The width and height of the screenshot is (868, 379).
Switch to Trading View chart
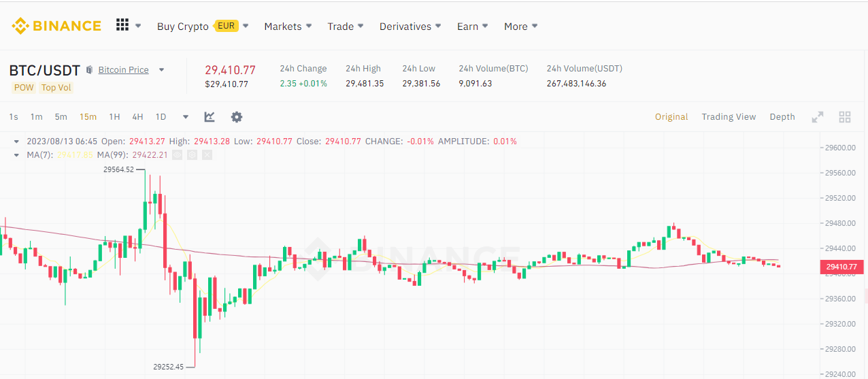729,117
